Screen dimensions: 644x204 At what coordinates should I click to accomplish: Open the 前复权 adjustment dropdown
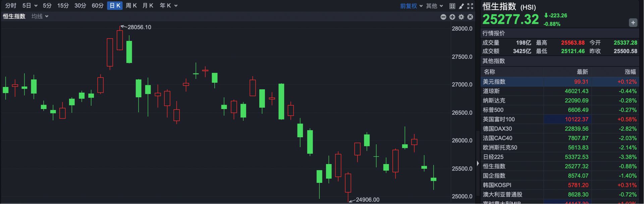(x=411, y=6)
